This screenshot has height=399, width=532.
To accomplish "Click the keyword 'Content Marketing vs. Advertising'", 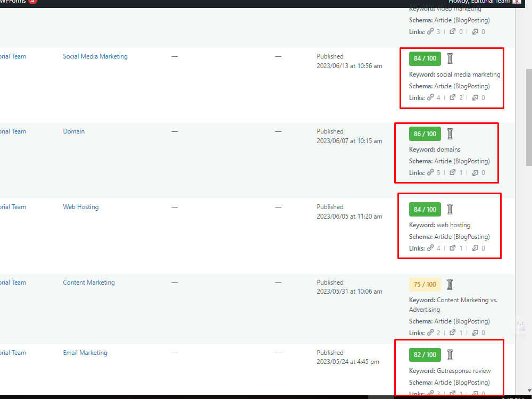I will point(453,305).
